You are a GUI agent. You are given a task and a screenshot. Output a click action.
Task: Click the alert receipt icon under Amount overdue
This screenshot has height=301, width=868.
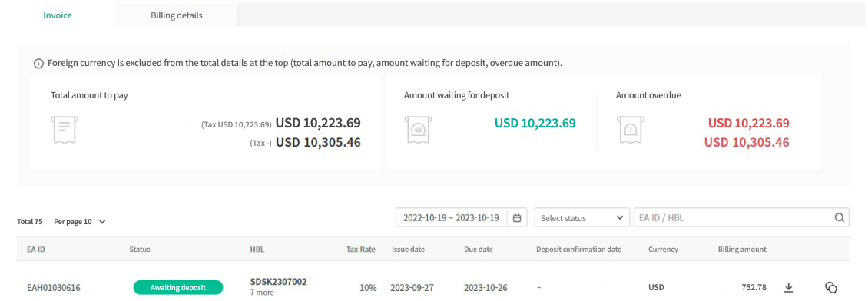[630, 130]
